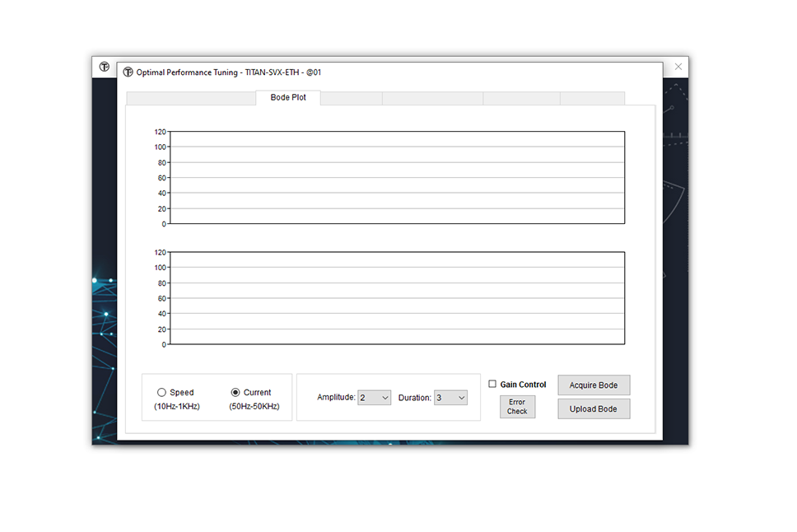Select the Speed radio button

tap(161, 393)
